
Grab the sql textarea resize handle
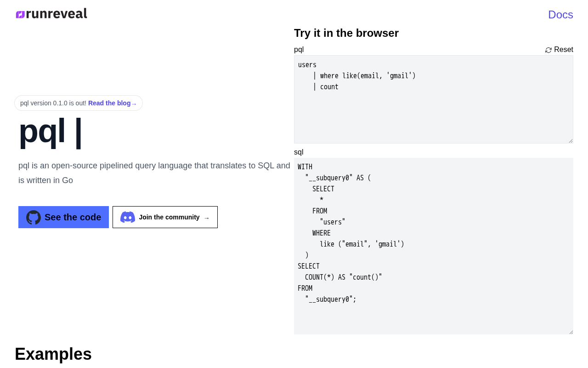(x=571, y=332)
